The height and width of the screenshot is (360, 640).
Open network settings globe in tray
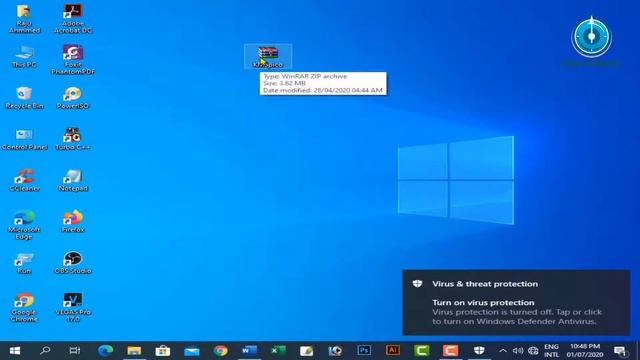[x=533, y=351]
